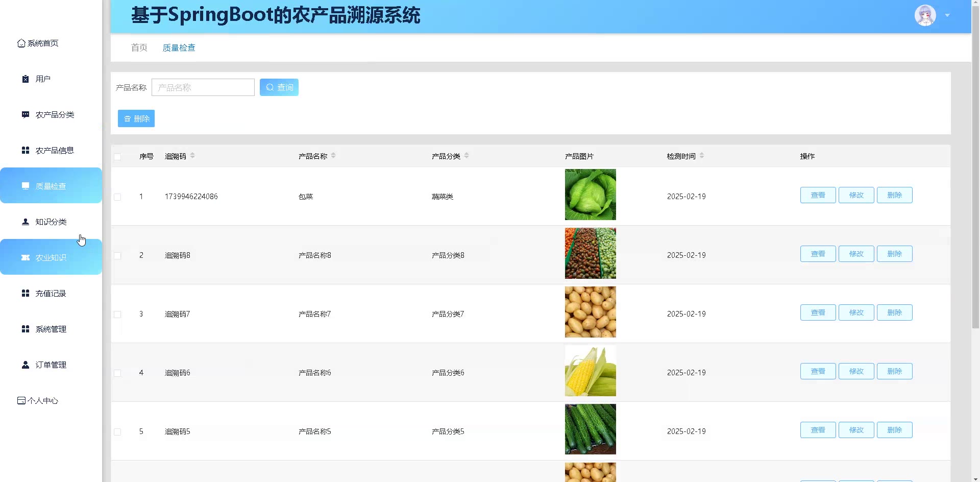Click the grid icon next to 系统管理
The height and width of the screenshot is (482, 980).
tap(26, 329)
